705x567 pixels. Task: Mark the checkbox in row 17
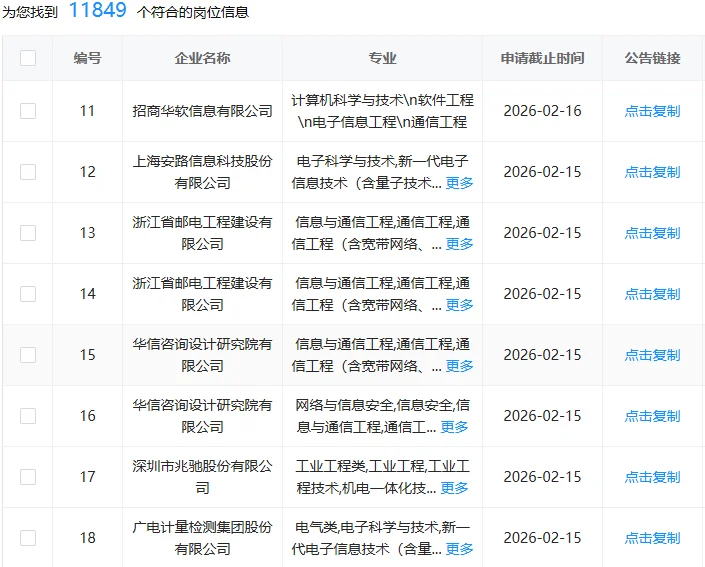pos(28,477)
